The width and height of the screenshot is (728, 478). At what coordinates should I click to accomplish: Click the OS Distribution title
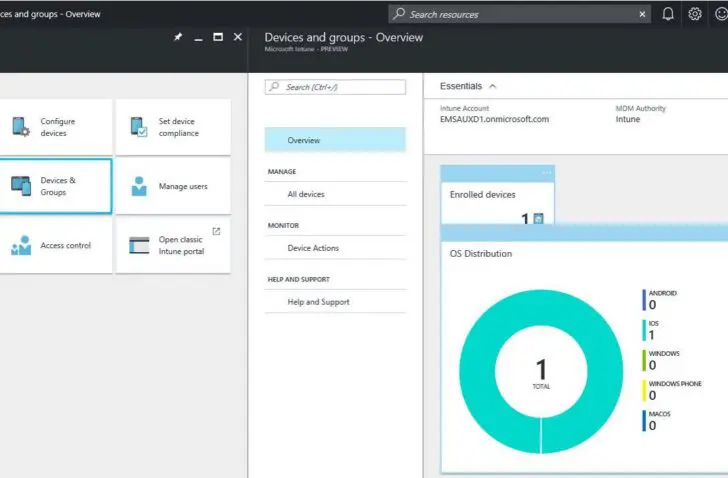click(x=481, y=254)
